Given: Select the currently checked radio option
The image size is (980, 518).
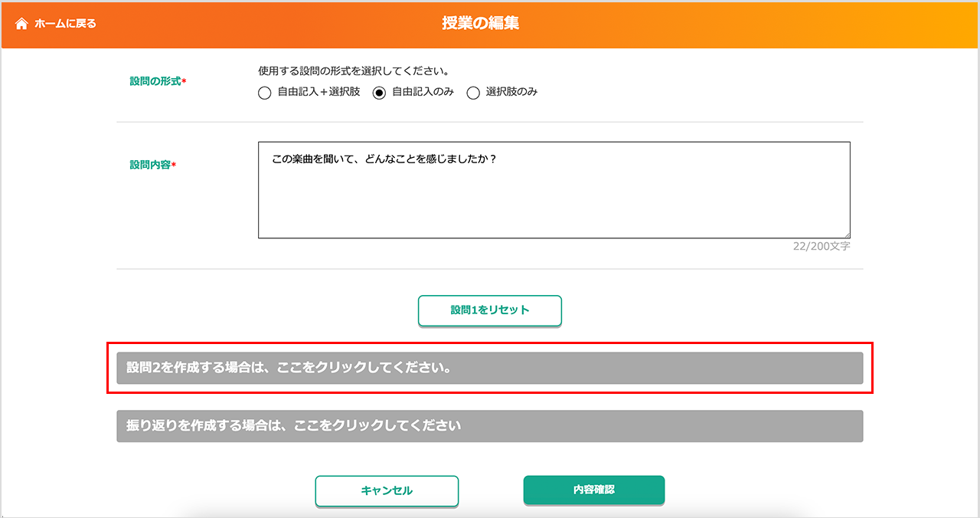Looking at the screenshot, I should tap(379, 92).
